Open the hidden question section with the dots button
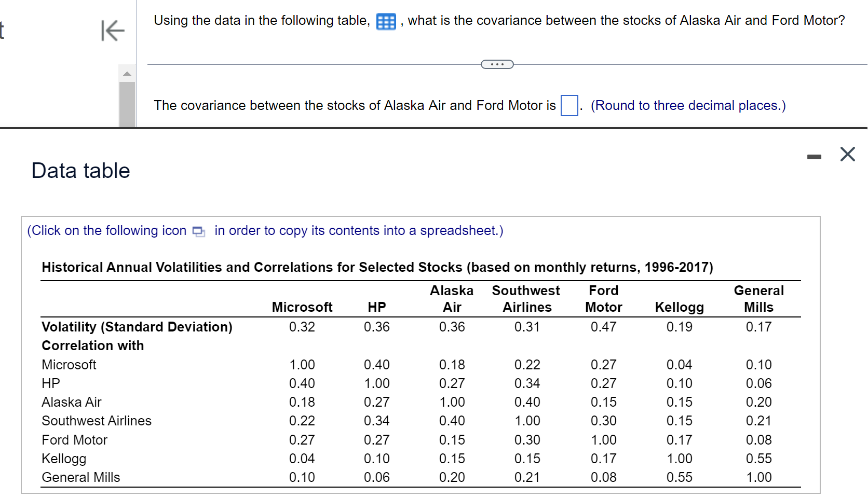This screenshot has height=498, width=868. 496,64
